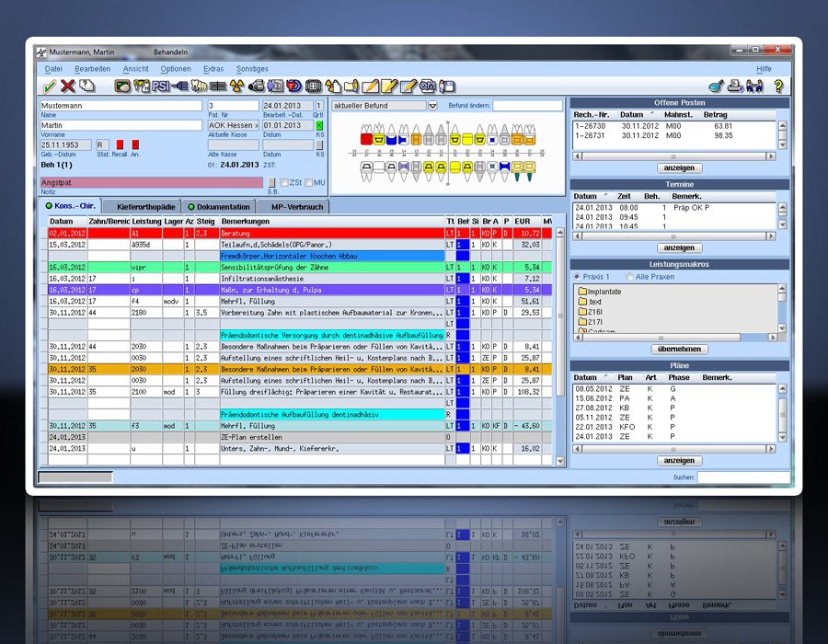The image size is (828, 644).
Task: Click the Suchen search input field
Action: 743,477
